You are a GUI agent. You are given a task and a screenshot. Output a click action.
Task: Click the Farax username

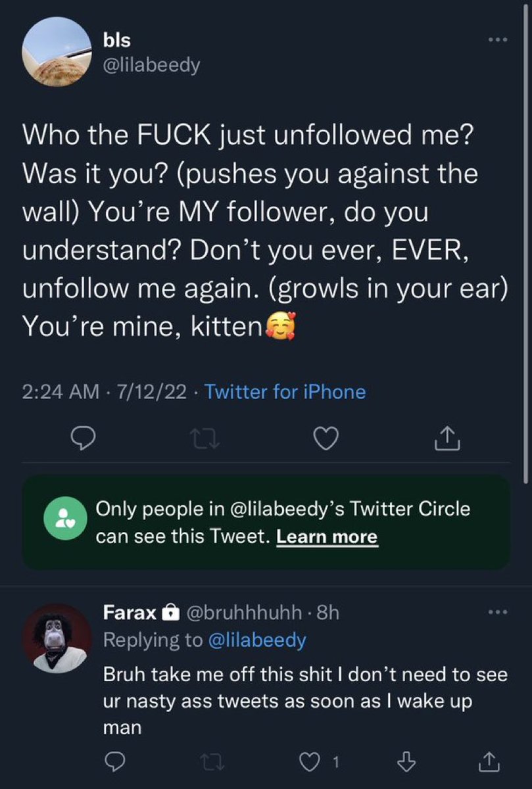(130, 613)
